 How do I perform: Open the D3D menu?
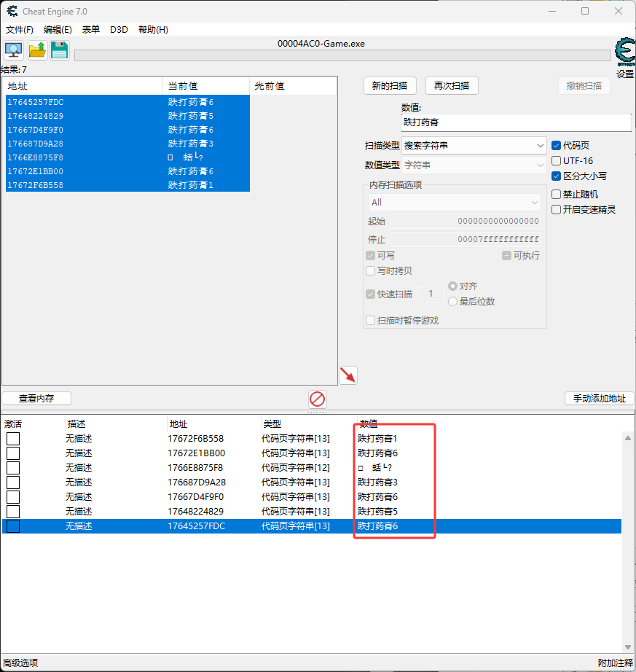tap(119, 30)
